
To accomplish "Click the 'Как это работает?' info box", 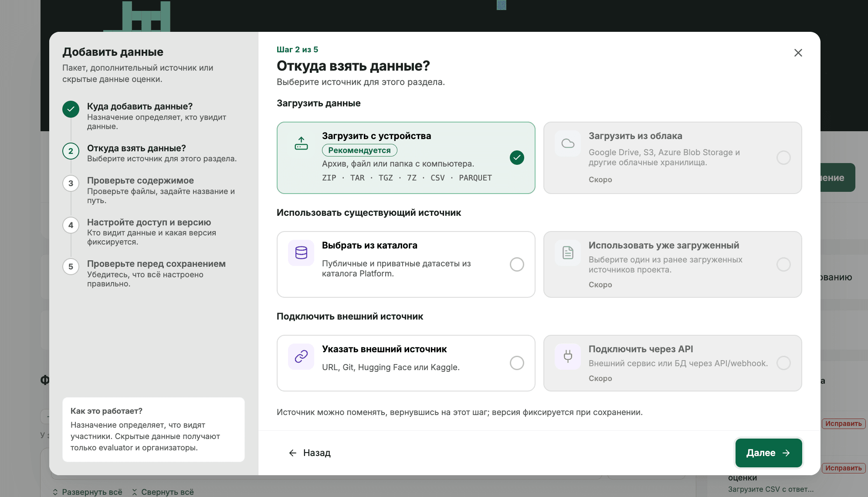I will 153,429.
